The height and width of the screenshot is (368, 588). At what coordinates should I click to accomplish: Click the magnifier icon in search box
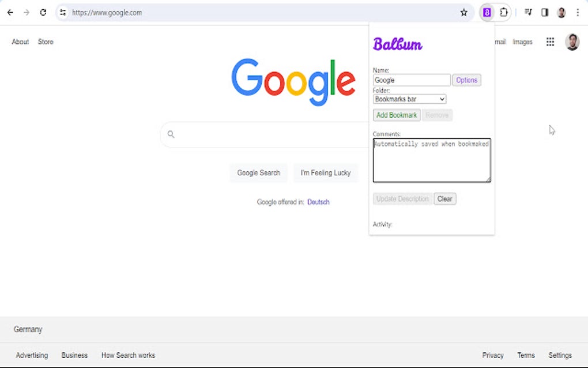click(171, 134)
